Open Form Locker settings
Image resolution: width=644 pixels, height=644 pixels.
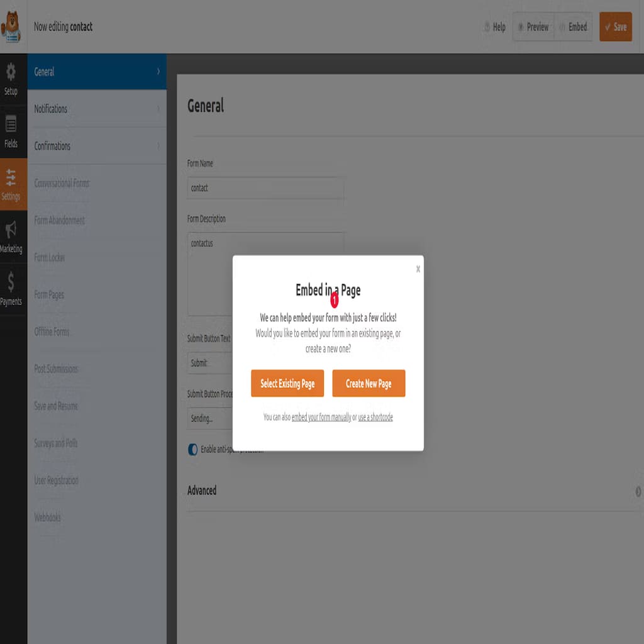[49, 257]
